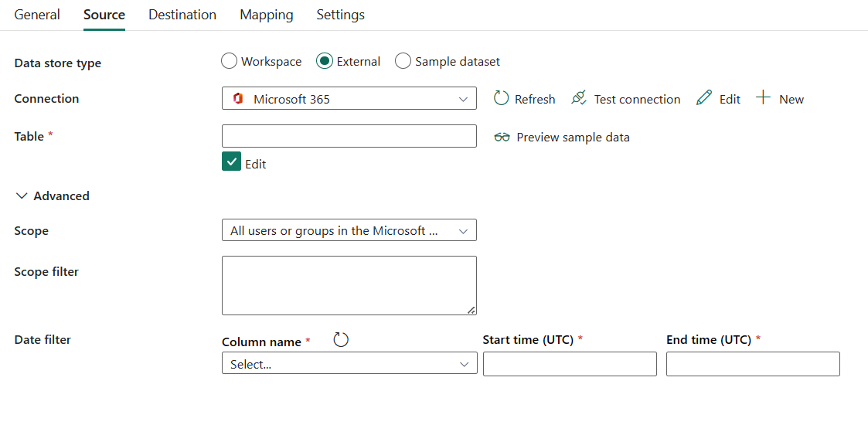868x425 pixels.
Task: Click the Start time (UTC) field
Action: pos(570,364)
